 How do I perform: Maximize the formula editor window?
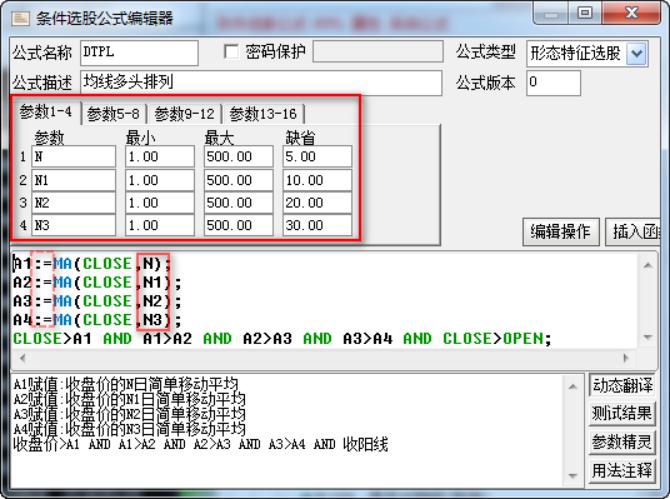585,14
